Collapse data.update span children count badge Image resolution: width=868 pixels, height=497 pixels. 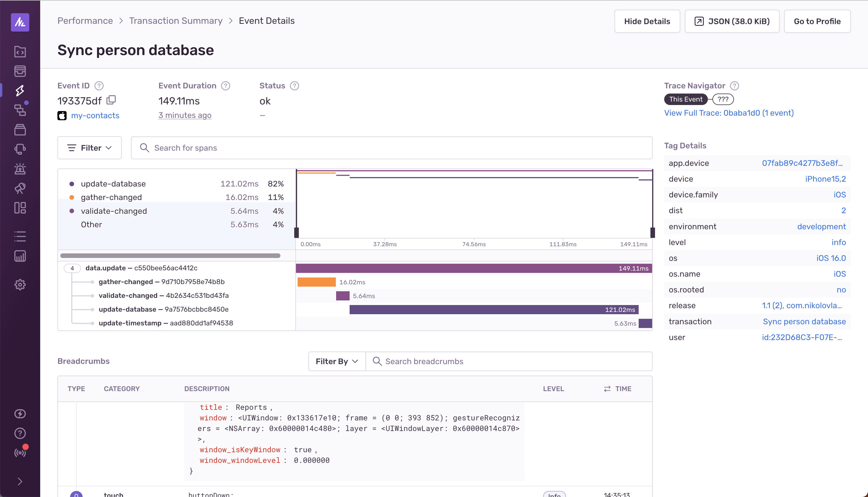pos(72,268)
